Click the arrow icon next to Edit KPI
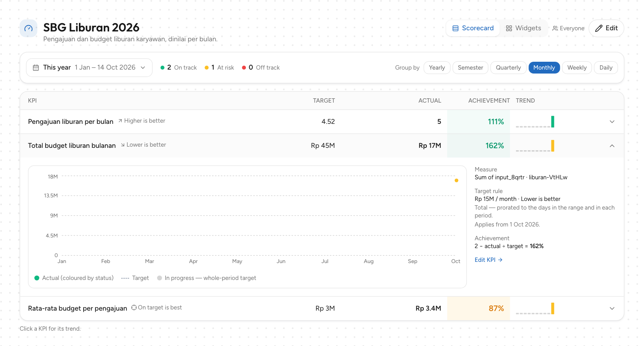 coord(500,260)
